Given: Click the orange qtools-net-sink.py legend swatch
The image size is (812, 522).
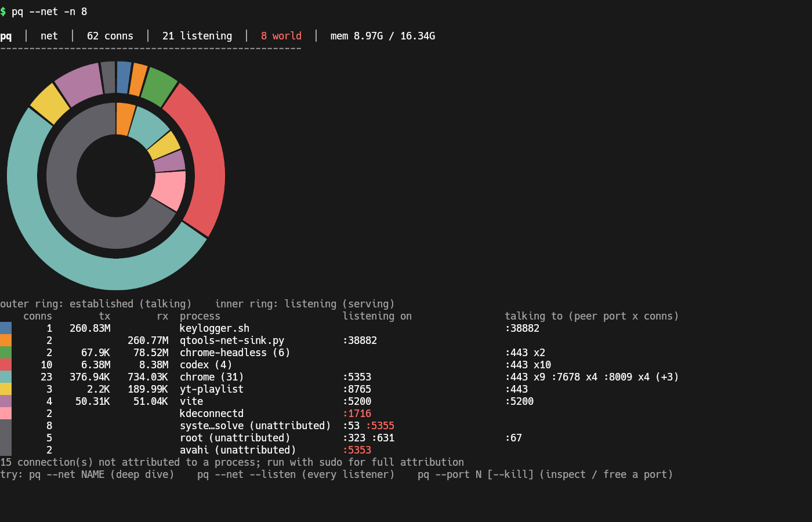Looking at the screenshot, I should [6, 340].
